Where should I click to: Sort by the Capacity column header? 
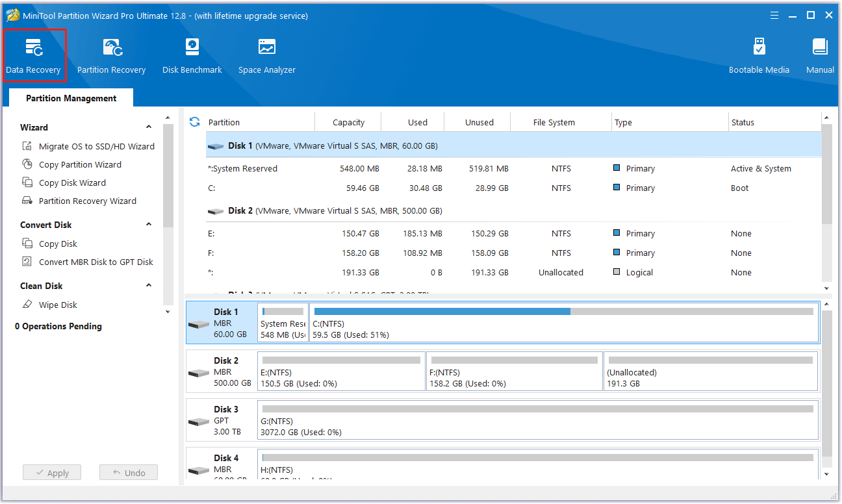(x=348, y=122)
